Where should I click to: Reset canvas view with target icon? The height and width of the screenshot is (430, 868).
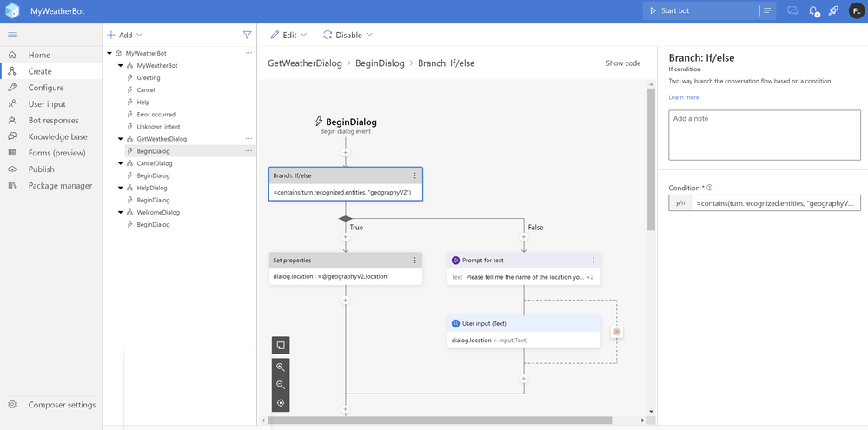[x=281, y=403]
